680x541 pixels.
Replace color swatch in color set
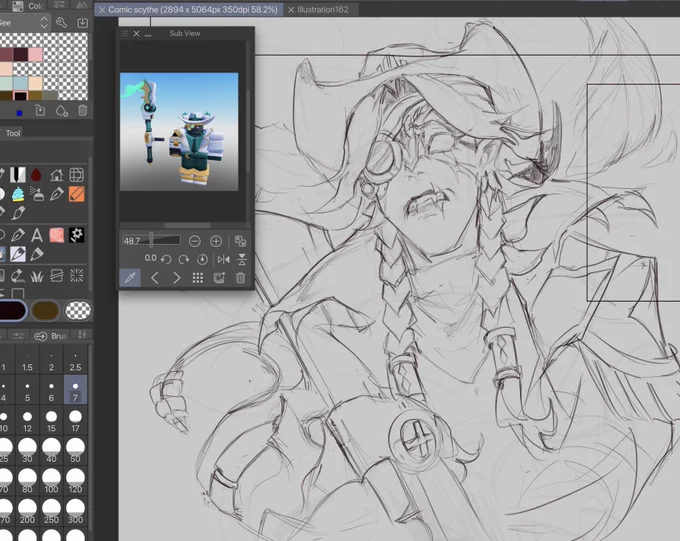click(x=40, y=111)
